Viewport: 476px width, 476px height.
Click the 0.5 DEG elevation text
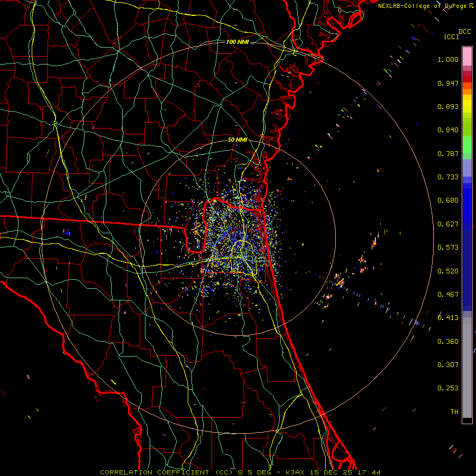click(x=255, y=472)
